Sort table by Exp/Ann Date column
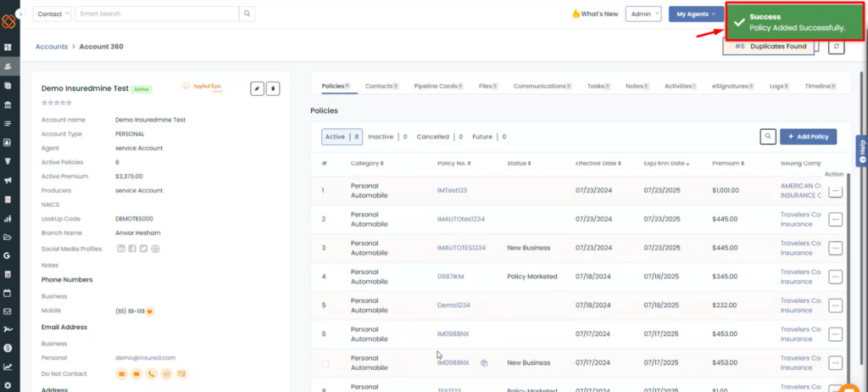Screen dimensions: 868x392 pyautogui.click(x=666, y=164)
